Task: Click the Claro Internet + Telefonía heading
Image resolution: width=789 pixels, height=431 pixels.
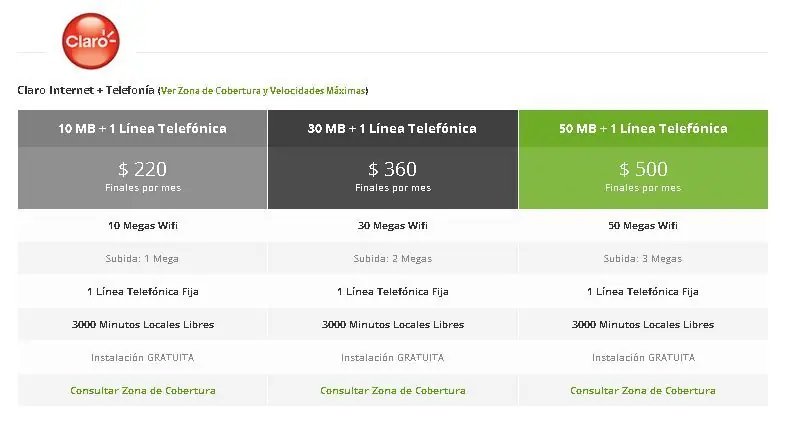Action: coord(86,90)
